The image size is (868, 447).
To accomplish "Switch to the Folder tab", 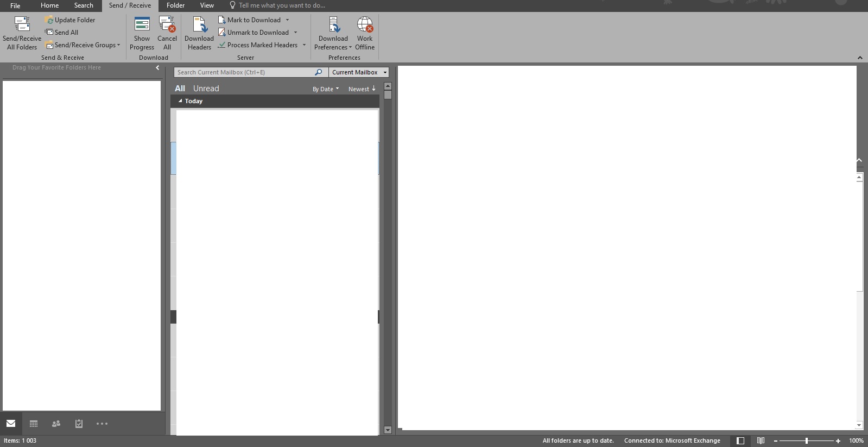I will (175, 5).
